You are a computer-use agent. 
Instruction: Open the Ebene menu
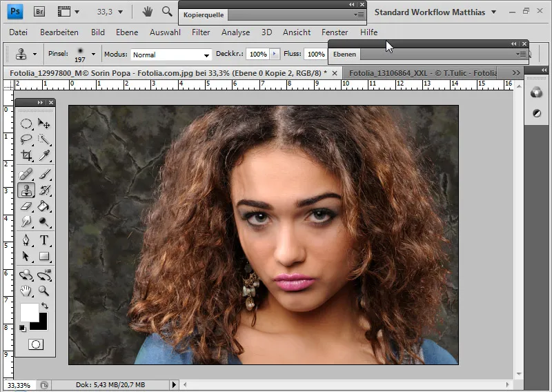127,32
